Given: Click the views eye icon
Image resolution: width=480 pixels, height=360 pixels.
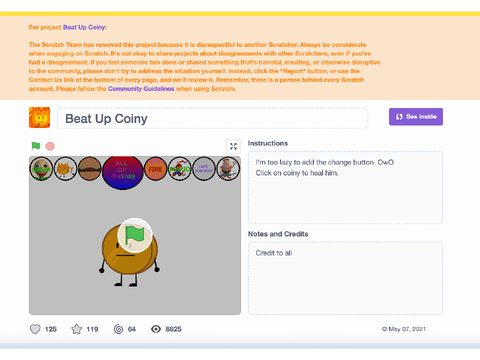Looking at the screenshot, I should pos(156,329).
